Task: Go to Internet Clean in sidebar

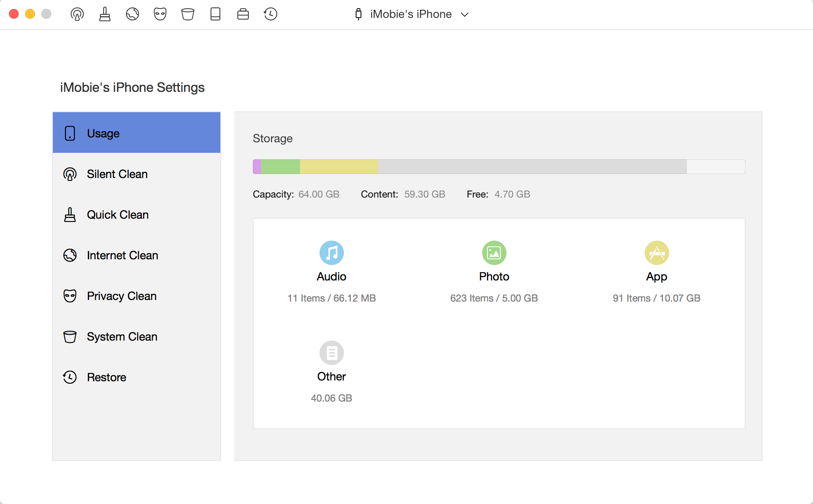Action: point(137,255)
